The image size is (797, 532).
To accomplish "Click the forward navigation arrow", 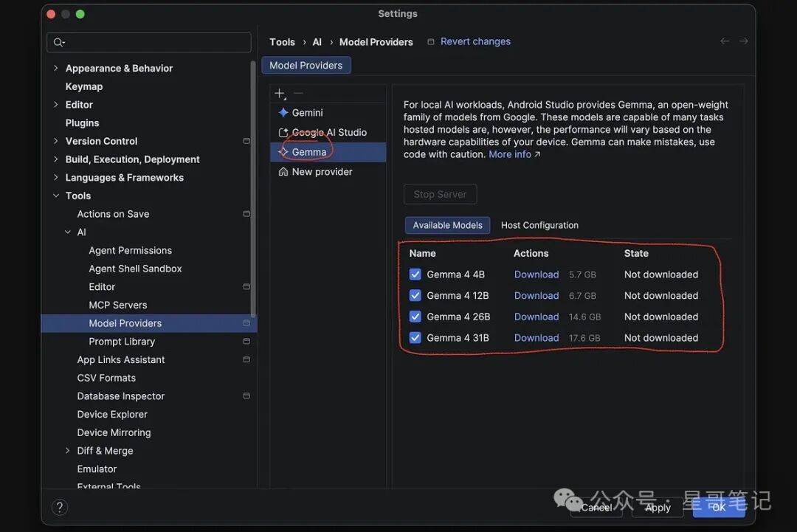I will click(x=743, y=41).
